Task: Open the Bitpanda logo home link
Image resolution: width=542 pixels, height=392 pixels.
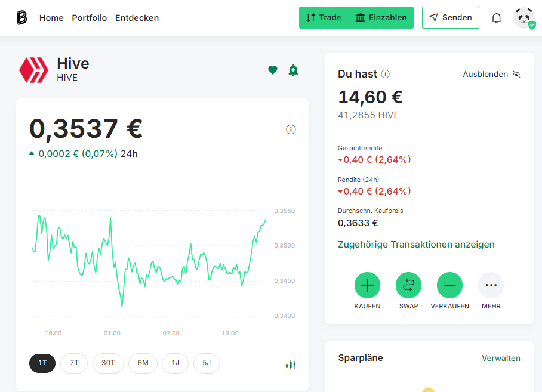Action: [x=21, y=18]
